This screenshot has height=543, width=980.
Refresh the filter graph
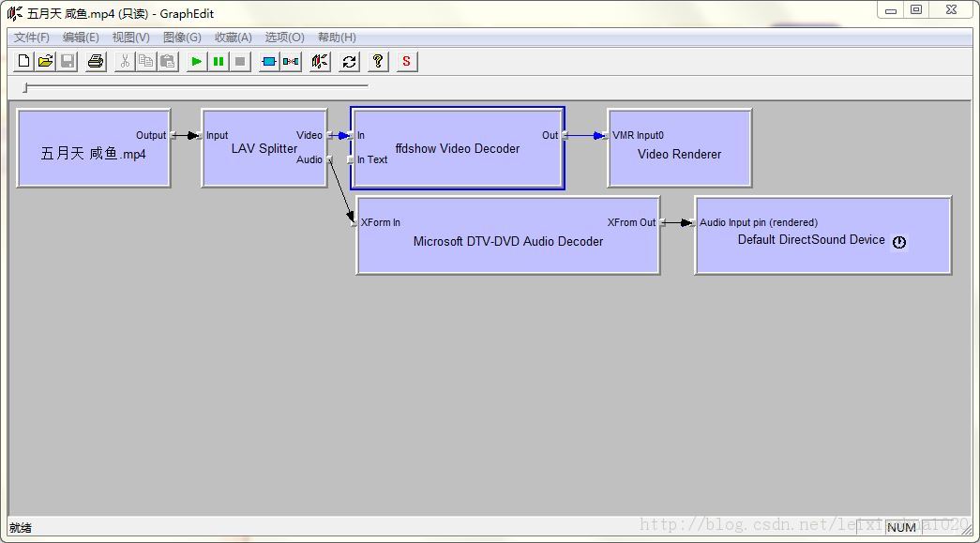point(350,61)
